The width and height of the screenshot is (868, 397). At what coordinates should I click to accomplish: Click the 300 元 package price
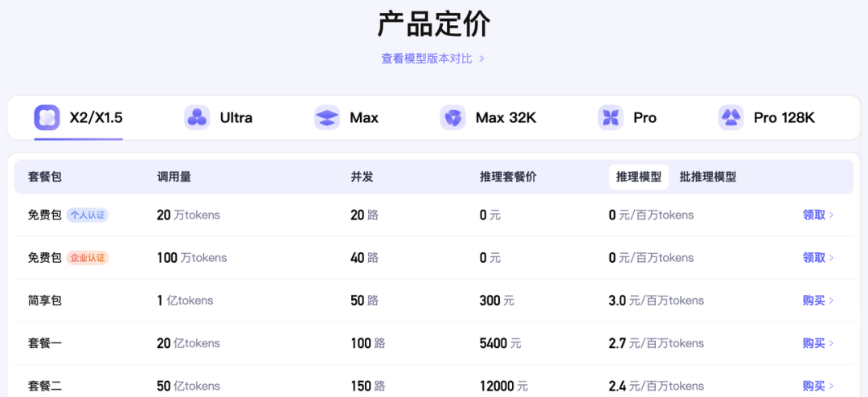[497, 301]
